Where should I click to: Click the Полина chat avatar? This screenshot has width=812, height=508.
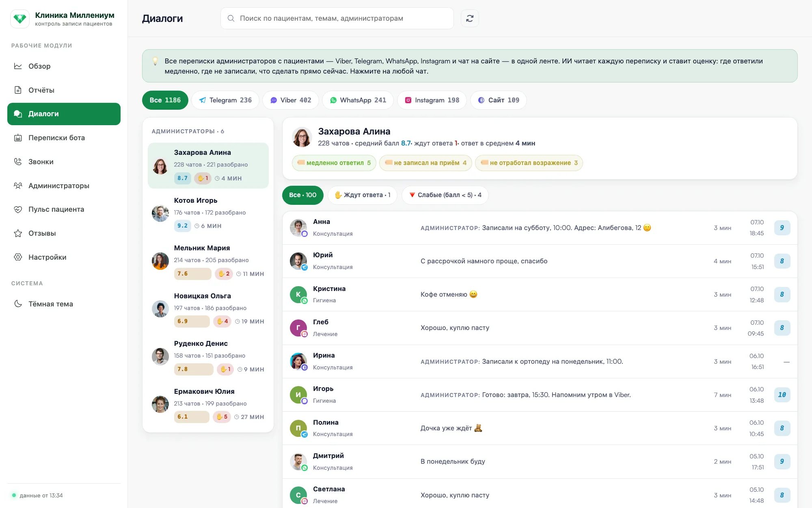click(298, 428)
